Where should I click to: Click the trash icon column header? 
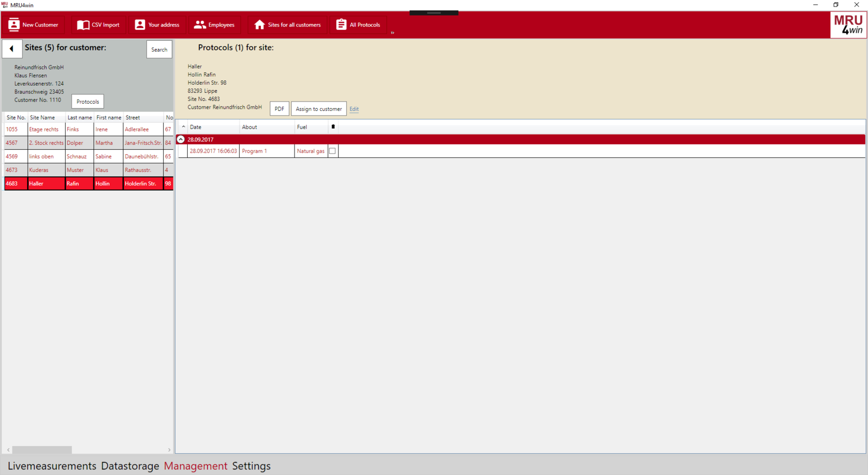(333, 127)
